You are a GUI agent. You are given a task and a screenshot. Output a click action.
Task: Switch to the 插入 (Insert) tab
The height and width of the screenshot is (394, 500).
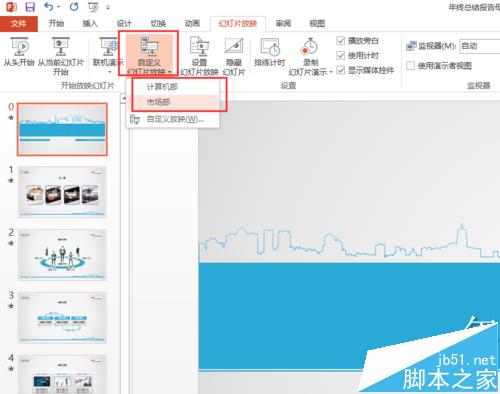click(x=90, y=23)
